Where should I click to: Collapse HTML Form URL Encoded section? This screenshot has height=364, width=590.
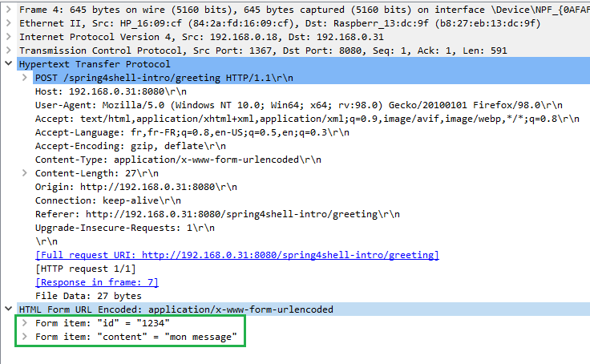point(8,309)
